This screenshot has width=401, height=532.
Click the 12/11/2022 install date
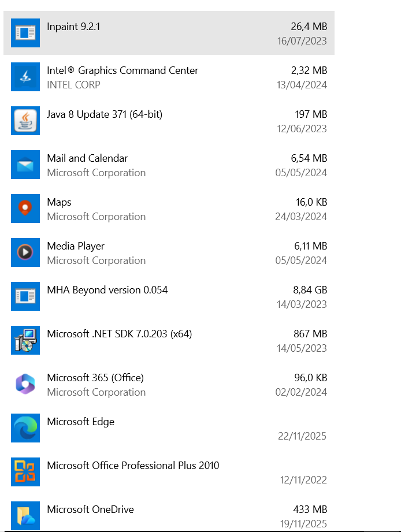coord(303,480)
